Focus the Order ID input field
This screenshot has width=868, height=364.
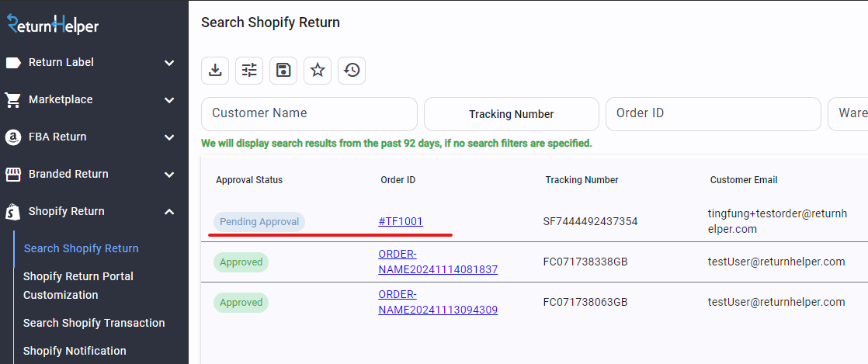[x=713, y=114]
